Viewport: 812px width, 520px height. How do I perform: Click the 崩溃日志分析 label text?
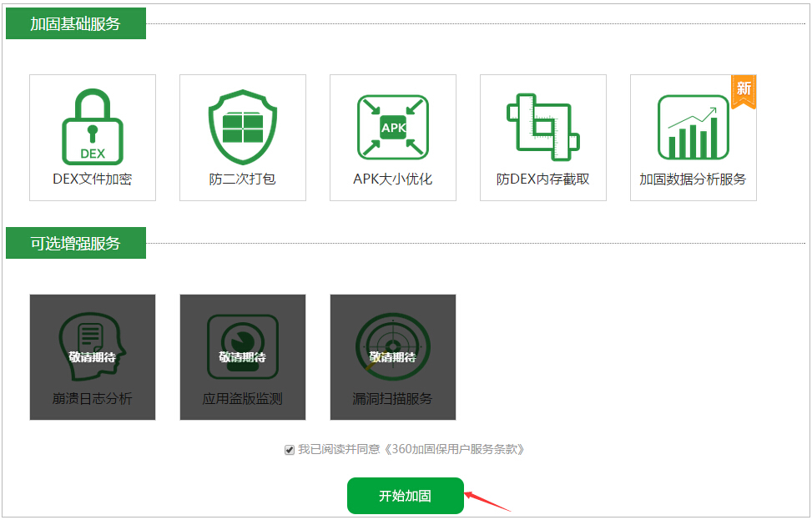tap(93, 399)
